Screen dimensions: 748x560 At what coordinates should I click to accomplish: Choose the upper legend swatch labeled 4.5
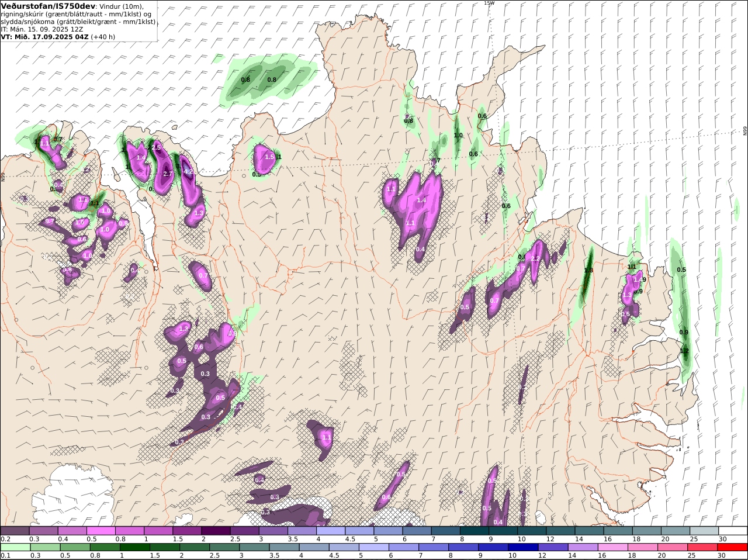[x=359, y=530]
